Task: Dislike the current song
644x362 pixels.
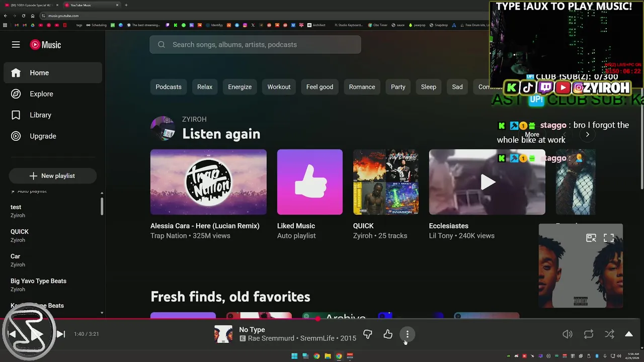Action: point(368,334)
